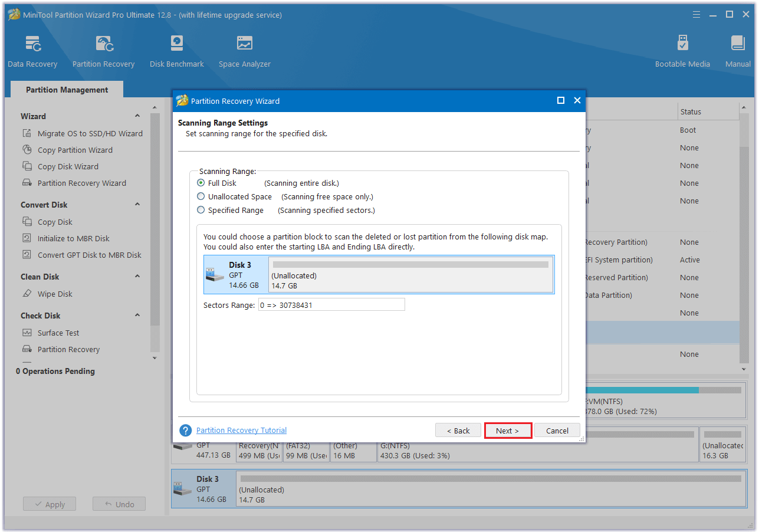Click Copy Disk icon under Convert Disk

click(27, 222)
